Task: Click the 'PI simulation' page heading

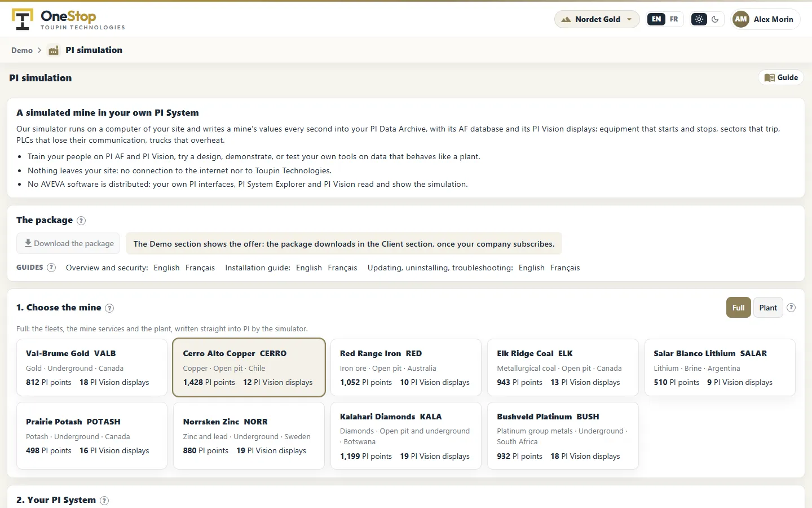Action: click(x=41, y=78)
